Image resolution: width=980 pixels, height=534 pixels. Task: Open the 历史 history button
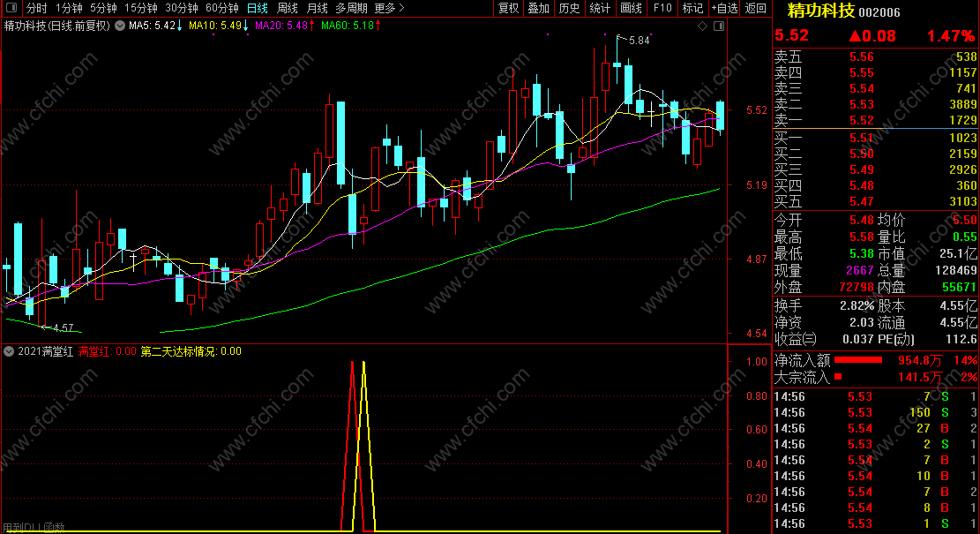coord(569,8)
